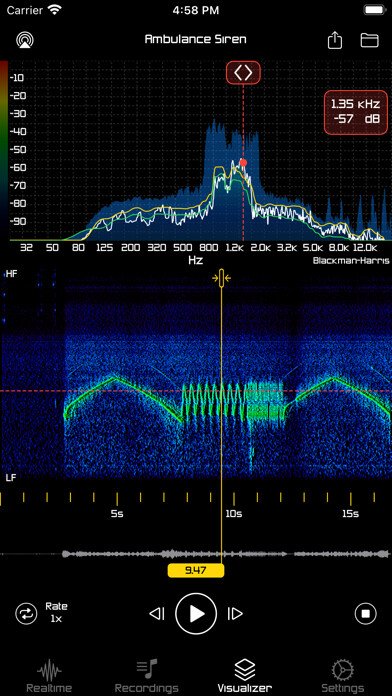Click the red peak marker dot on spectrum
The image size is (392, 696).
point(243,162)
